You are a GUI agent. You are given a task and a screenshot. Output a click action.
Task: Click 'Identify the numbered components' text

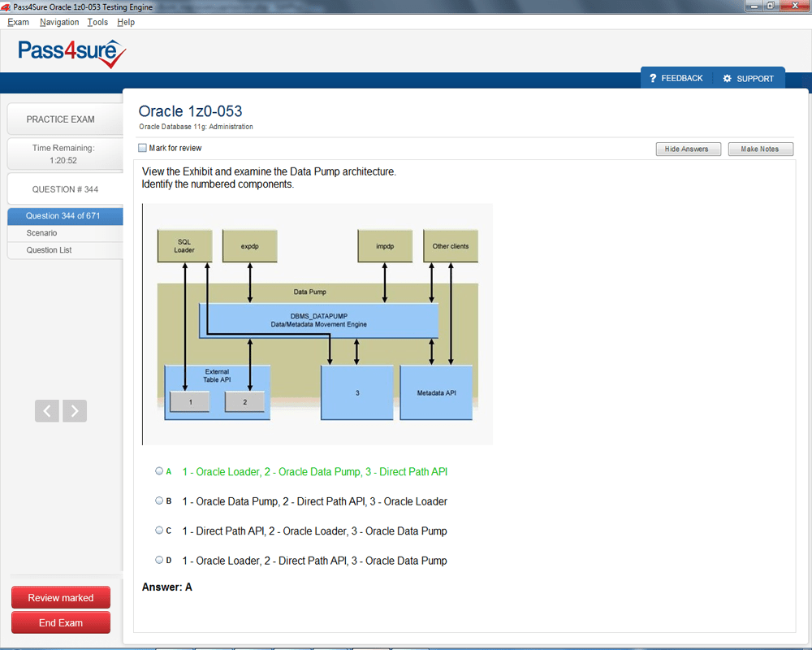tap(218, 184)
